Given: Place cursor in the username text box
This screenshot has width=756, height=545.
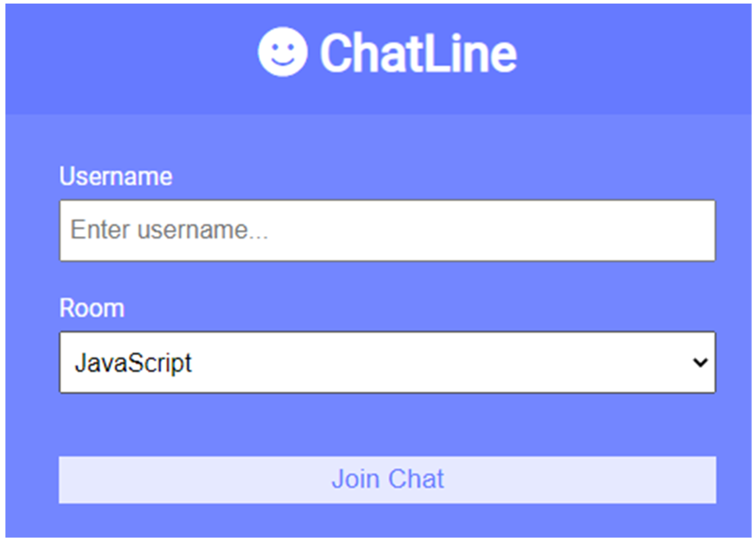Looking at the screenshot, I should point(387,231).
